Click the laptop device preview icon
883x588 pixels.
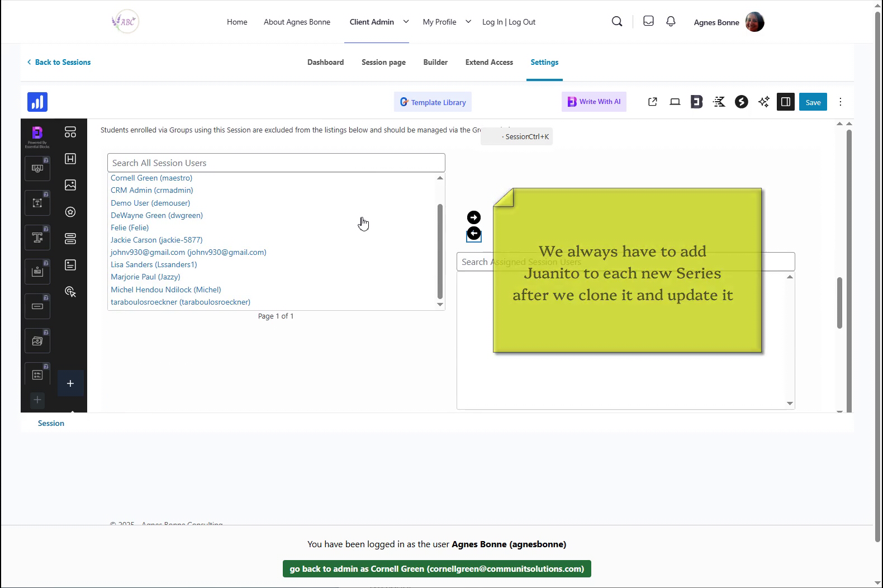[x=675, y=102]
